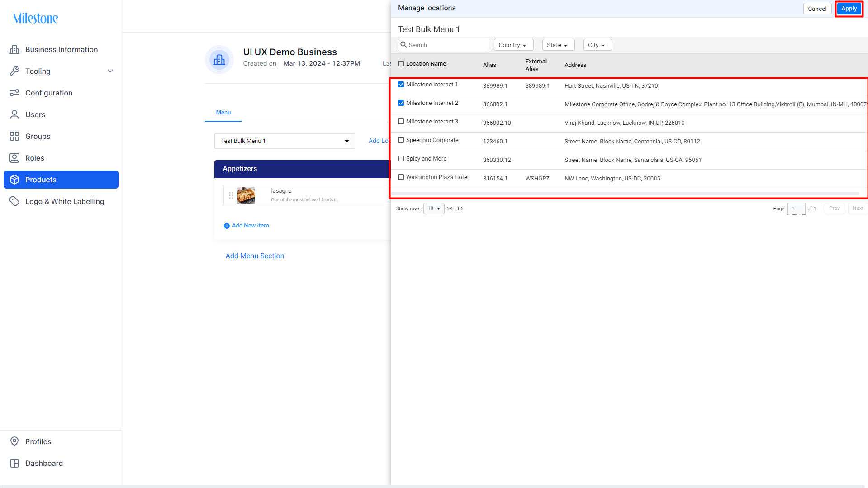This screenshot has height=488, width=868.
Task: Click the Address column header
Action: (575, 65)
